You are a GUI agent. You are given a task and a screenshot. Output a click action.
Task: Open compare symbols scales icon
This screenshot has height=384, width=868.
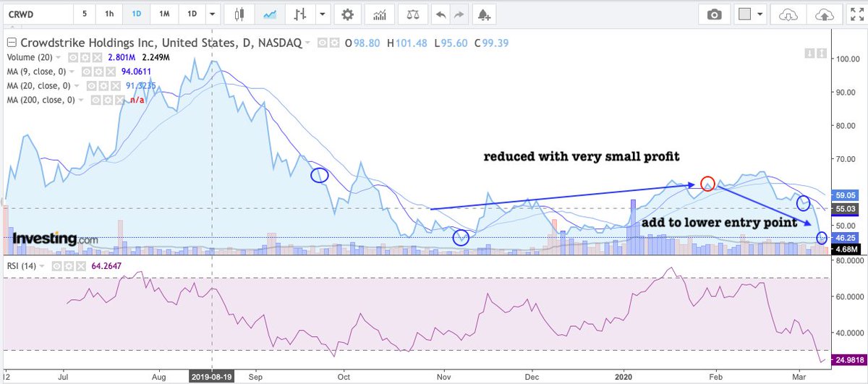tap(412, 14)
